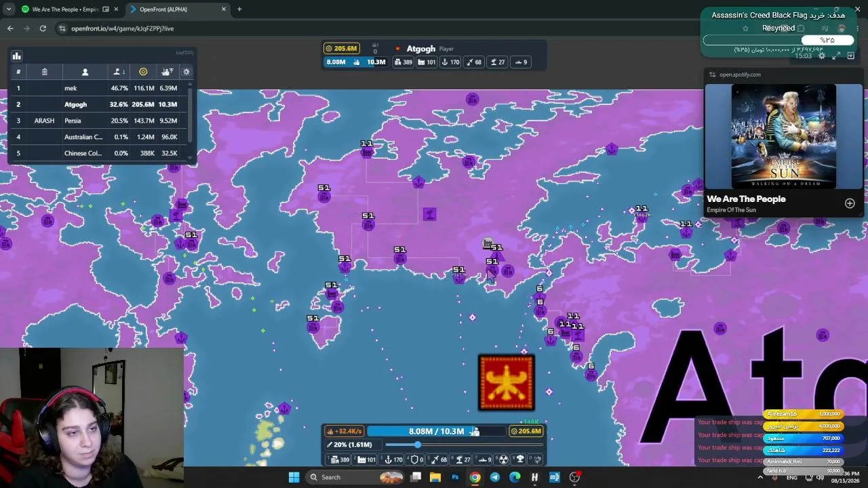Screen dimensions: 868x488
Task: Open the Windows Start menu
Action: coord(294,477)
